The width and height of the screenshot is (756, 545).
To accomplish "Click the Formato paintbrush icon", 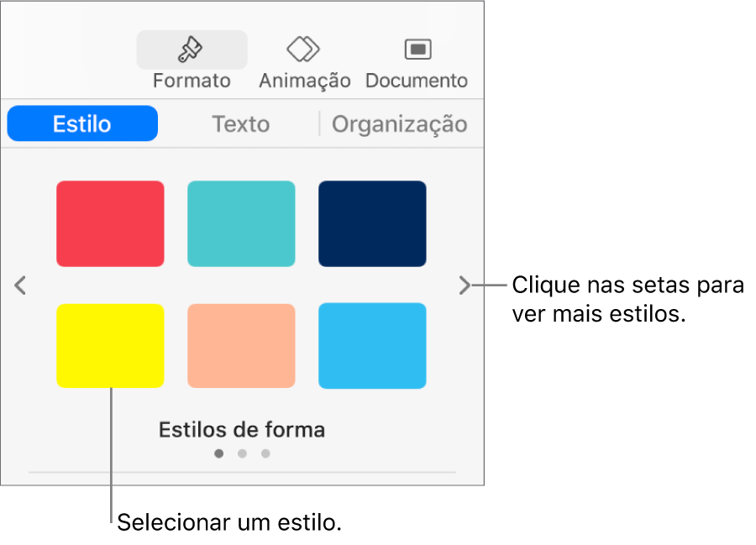I will [192, 50].
